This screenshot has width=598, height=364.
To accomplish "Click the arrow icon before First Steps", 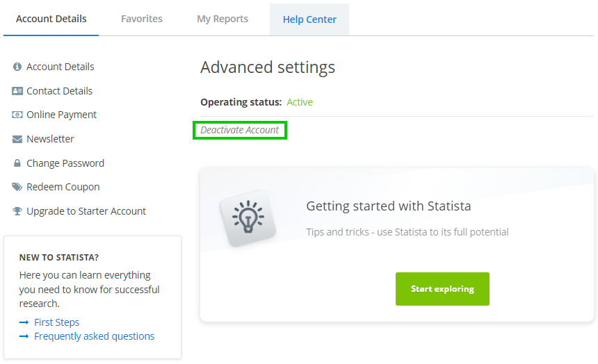I will point(24,322).
